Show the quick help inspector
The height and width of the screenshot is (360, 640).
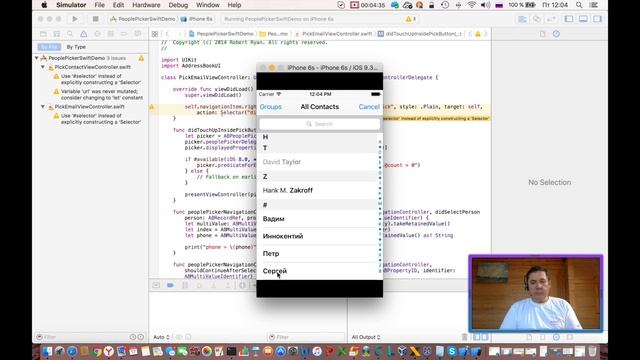pyautogui.click(x=556, y=34)
